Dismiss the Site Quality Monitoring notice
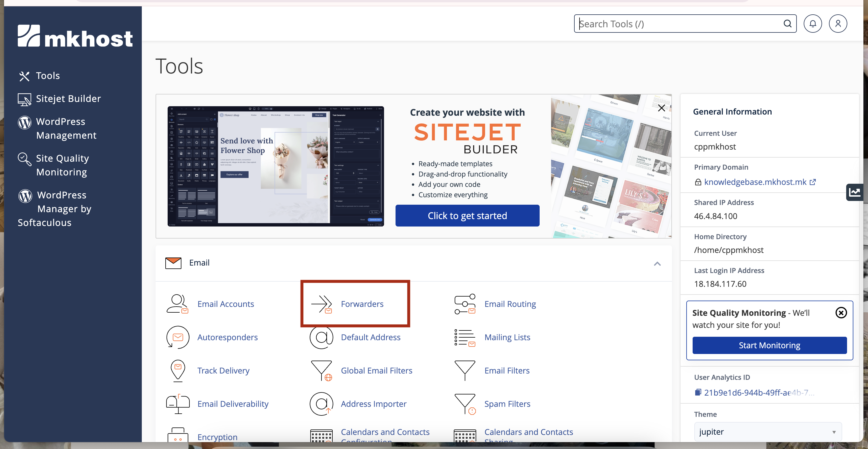 (841, 312)
